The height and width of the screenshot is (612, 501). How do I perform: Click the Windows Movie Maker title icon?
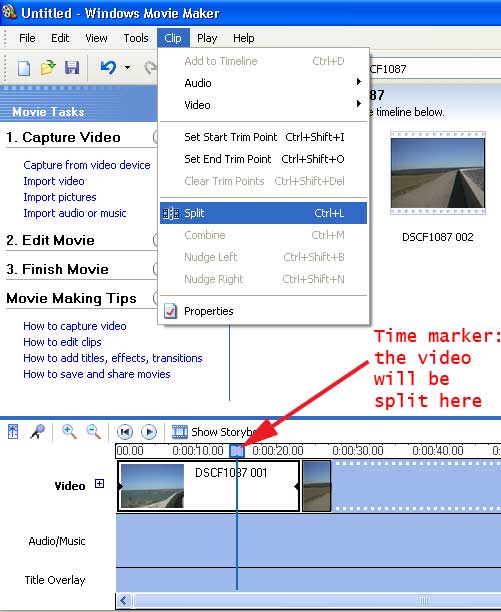click(9, 12)
